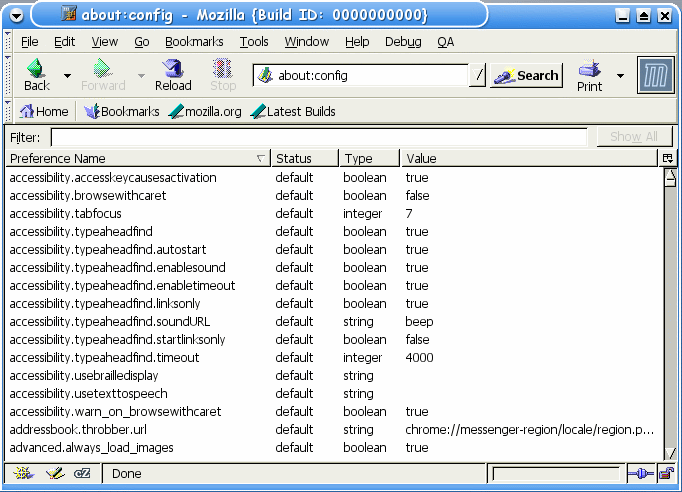Click the Done status bar text
This screenshot has width=682, height=492.
click(x=127, y=473)
